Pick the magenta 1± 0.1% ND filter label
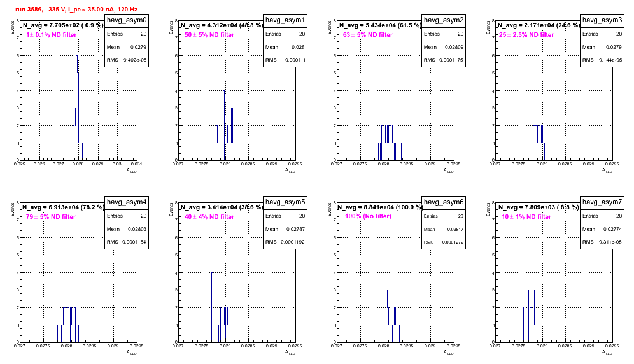Image resolution: width=634 pixels, height=364 pixels. pyautogui.click(x=52, y=35)
